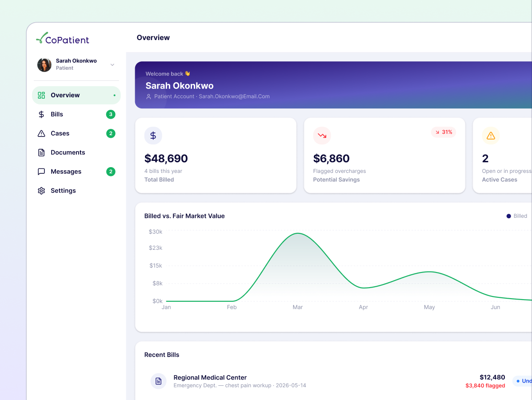This screenshot has height=400, width=532.
Task: Select the Overview grid icon
Action: pos(41,96)
